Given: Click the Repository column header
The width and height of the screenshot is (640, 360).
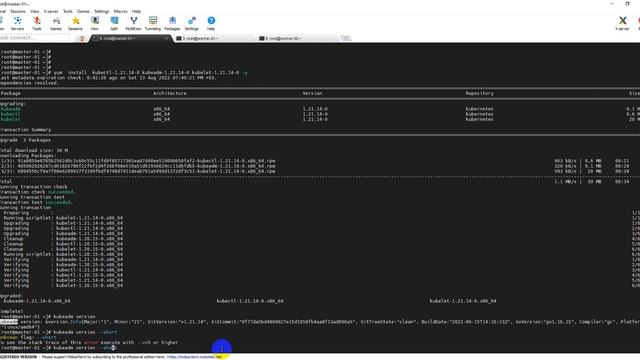Looking at the screenshot, I should click(x=480, y=93).
